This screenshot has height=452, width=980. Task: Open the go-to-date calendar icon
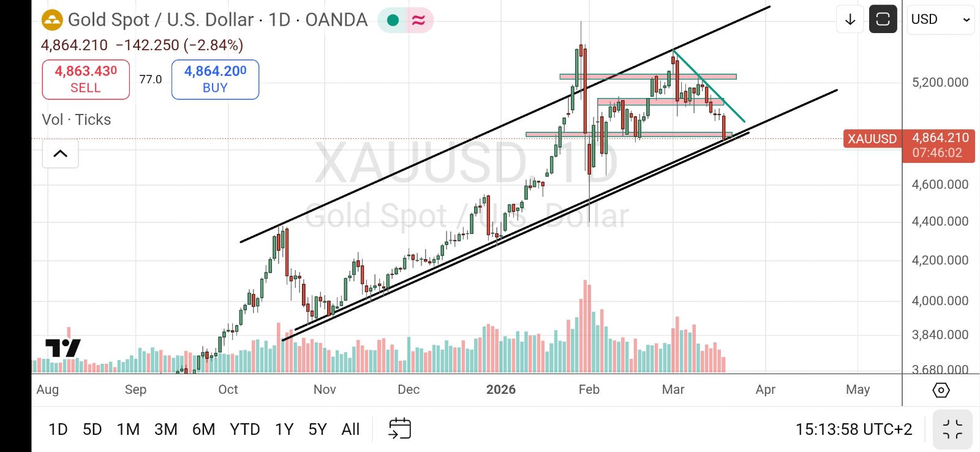pyautogui.click(x=399, y=429)
